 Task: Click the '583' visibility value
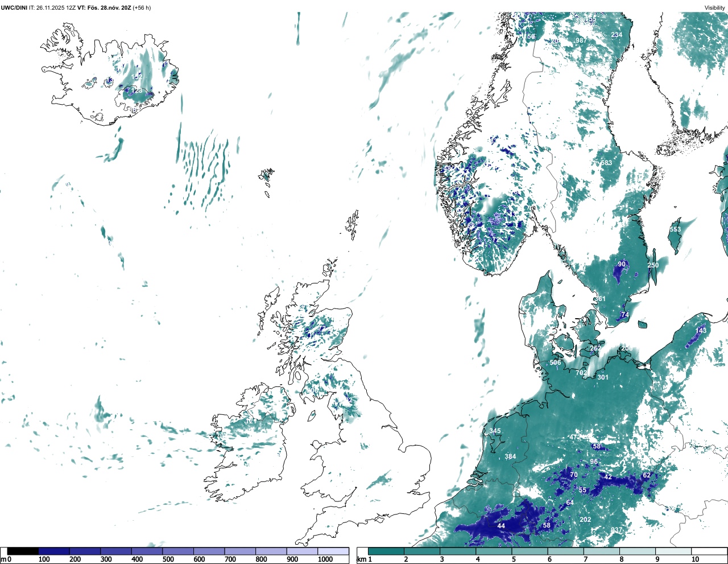[607, 163]
